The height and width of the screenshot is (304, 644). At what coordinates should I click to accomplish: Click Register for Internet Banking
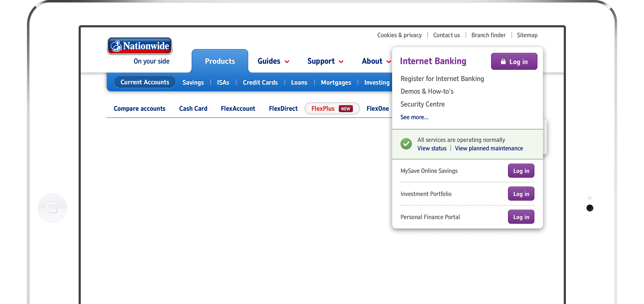pyautogui.click(x=442, y=79)
